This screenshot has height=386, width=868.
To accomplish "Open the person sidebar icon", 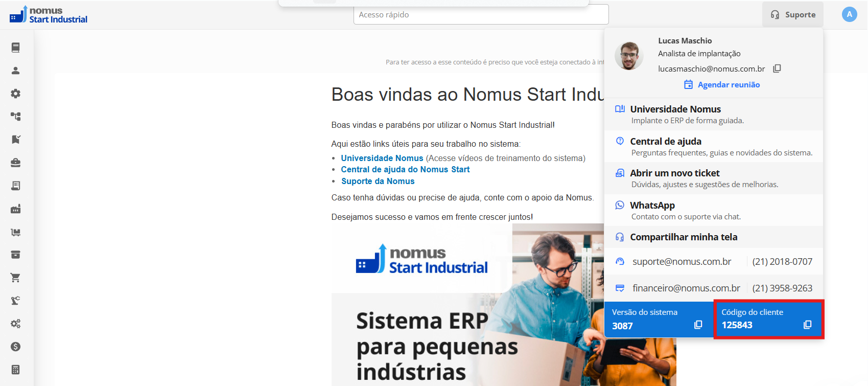I will (x=16, y=71).
